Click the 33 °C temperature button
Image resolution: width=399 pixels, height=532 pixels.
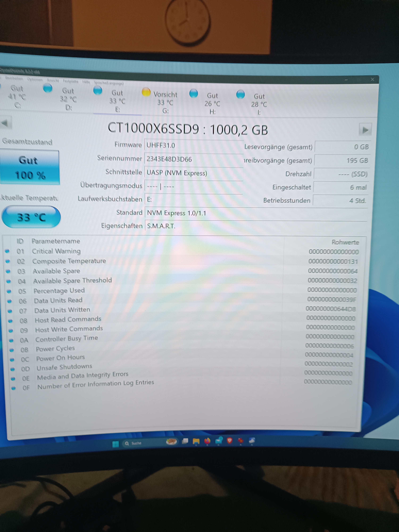click(x=31, y=217)
